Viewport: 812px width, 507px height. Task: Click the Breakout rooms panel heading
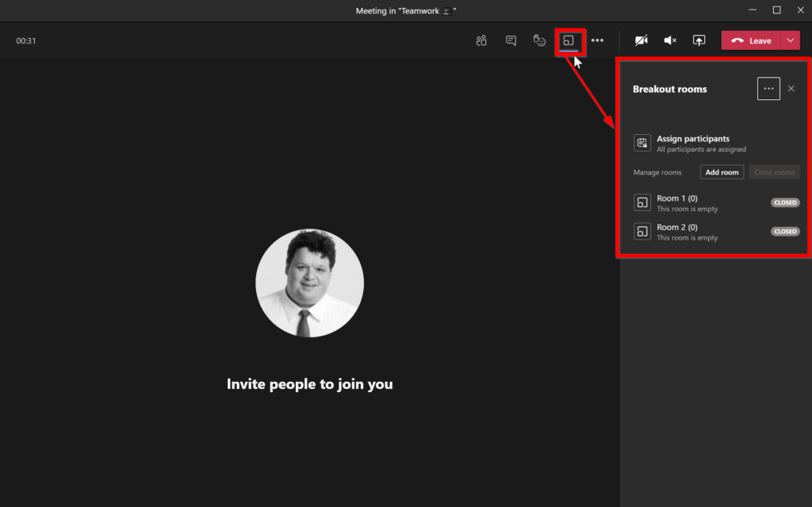tap(669, 89)
